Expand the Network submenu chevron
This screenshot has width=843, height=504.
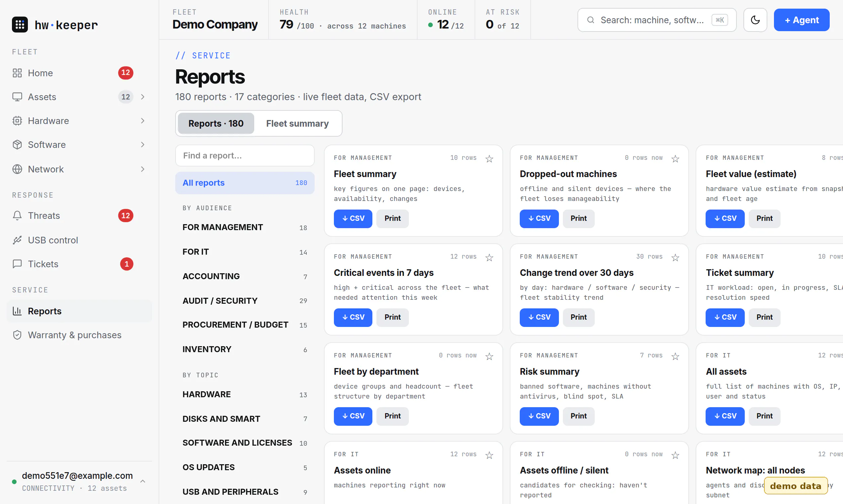point(143,169)
